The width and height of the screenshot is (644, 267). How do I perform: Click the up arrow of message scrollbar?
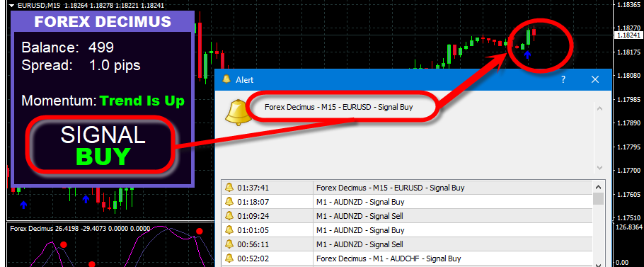tap(599, 109)
